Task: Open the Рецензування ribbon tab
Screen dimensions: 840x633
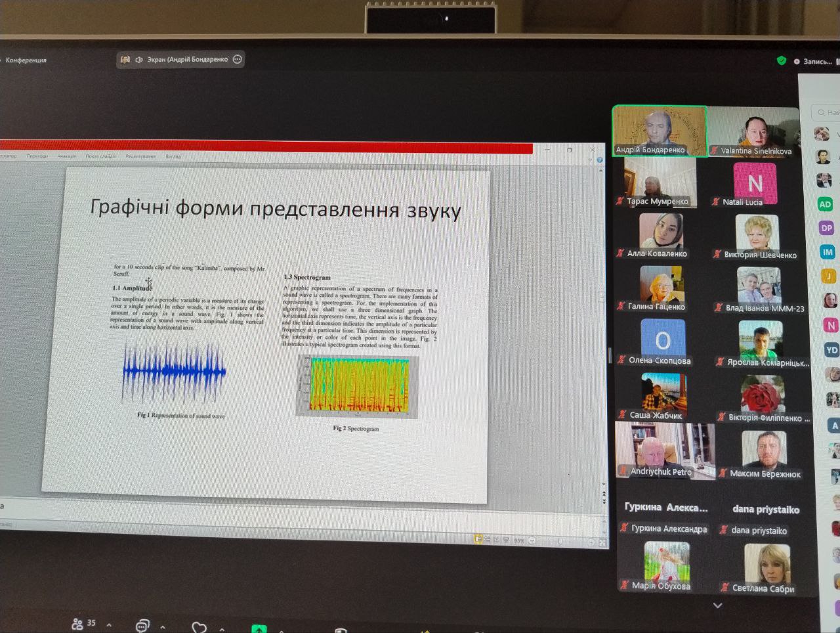Action: coord(140,156)
